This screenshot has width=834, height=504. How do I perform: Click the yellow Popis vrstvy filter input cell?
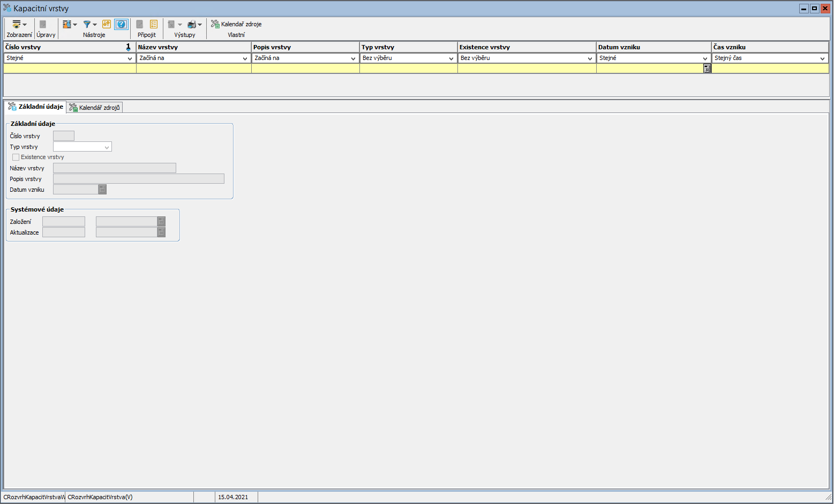(x=305, y=69)
